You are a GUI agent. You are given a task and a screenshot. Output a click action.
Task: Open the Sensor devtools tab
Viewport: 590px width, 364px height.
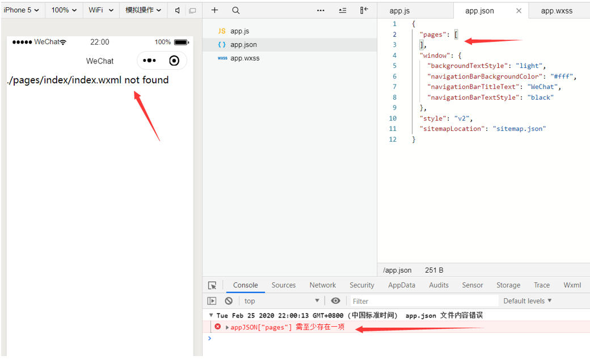473,285
